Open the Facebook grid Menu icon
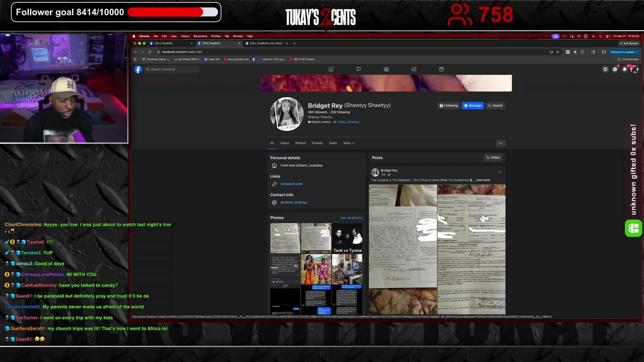This screenshot has width=644, height=362. tap(605, 69)
